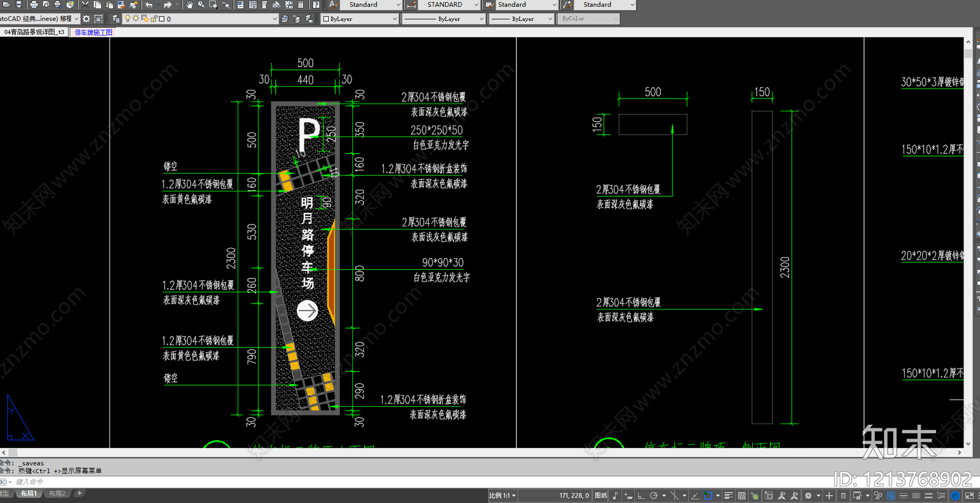Click the Plot (printer) icon
980x503 pixels.
[34, 4]
